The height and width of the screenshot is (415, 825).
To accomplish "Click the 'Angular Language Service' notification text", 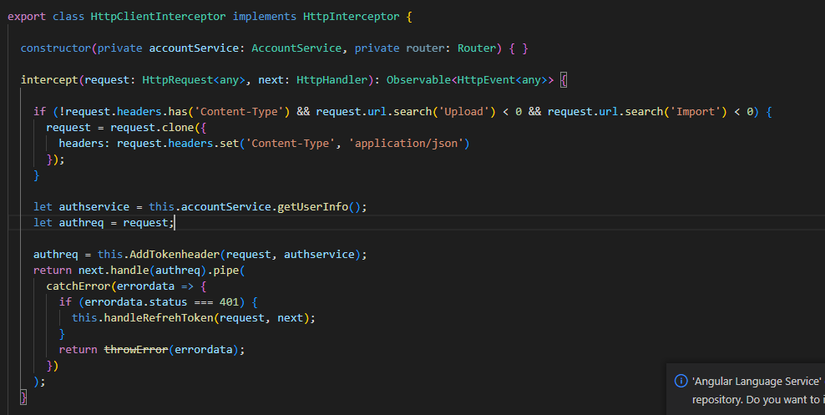I will (757, 381).
